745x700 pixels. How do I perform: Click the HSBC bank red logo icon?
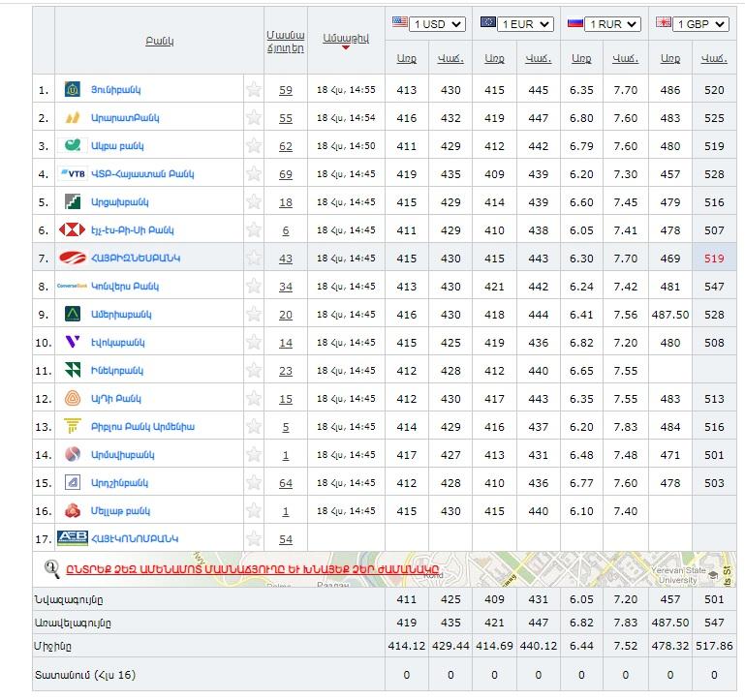coord(72,230)
